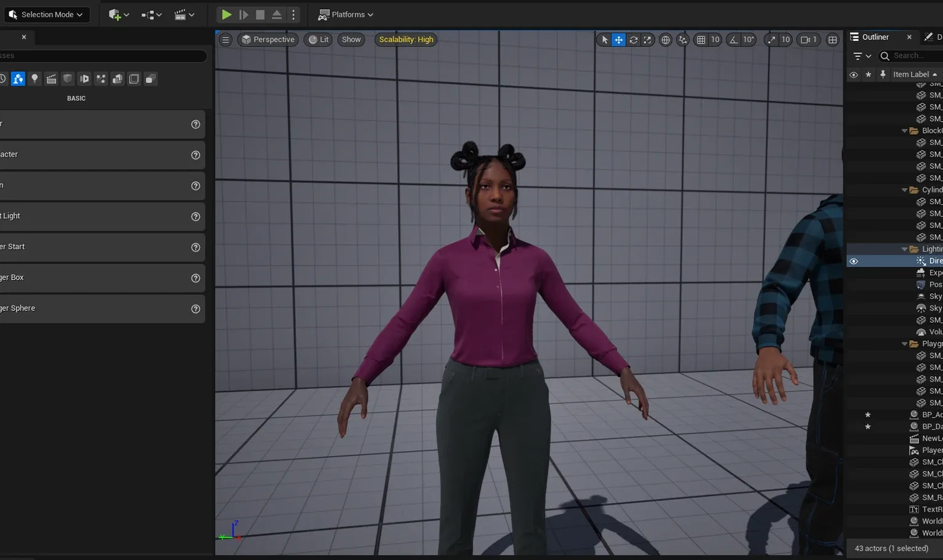Screen dimensions: 943x560
Task: Select Recently Placed clock icon
Action: pyautogui.click(x=2, y=79)
